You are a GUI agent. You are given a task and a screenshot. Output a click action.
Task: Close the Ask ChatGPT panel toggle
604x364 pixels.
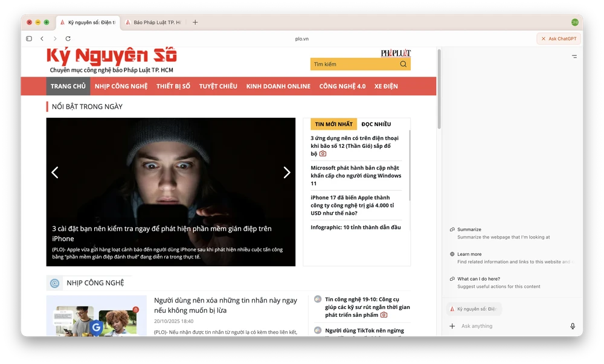pyautogui.click(x=559, y=39)
